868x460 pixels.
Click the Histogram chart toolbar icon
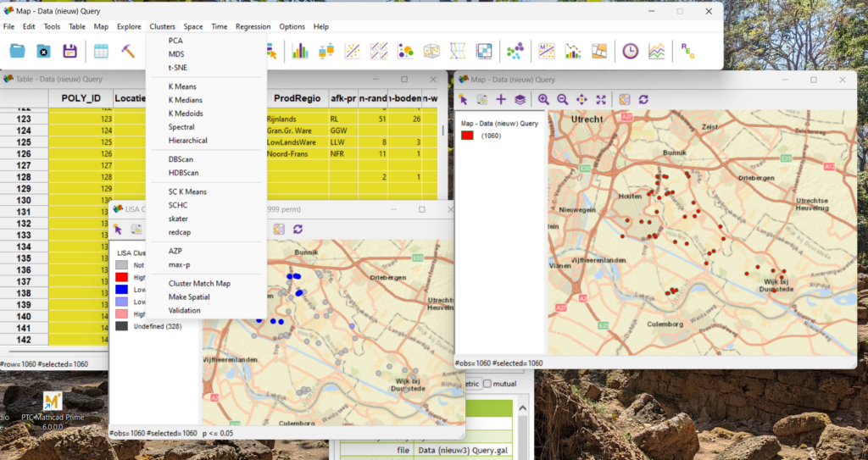click(299, 51)
